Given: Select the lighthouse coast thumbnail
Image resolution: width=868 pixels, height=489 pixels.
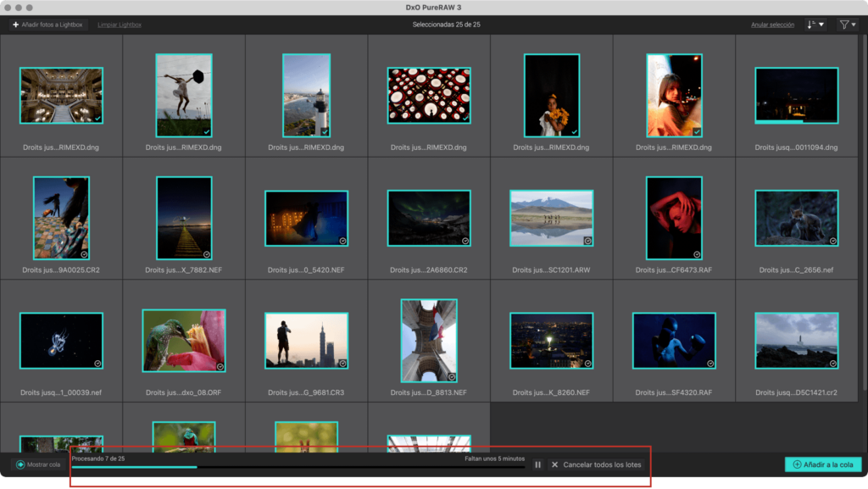Looking at the screenshot, I should click(306, 95).
